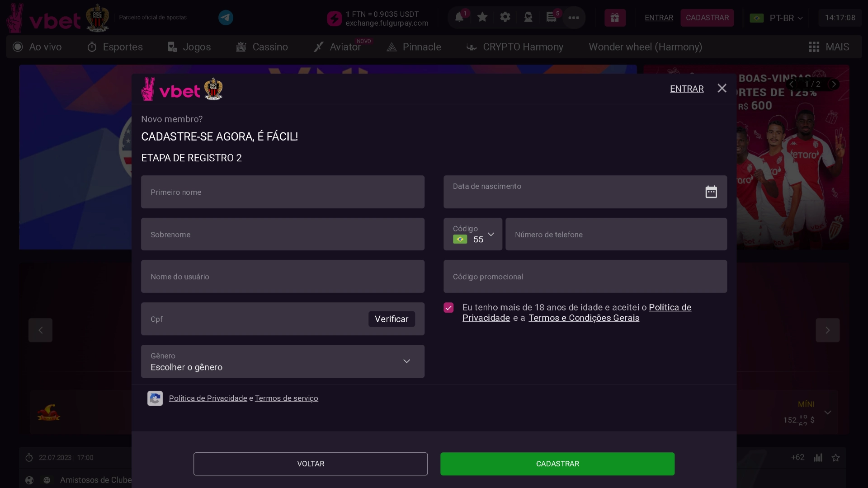Open the gift promotions icon

pyautogui.click(x=615, y=18)
